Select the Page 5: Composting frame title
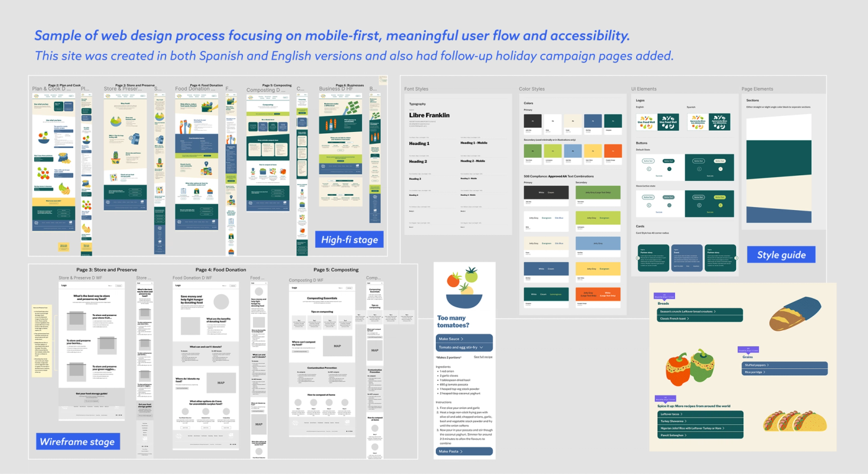 tap(335, 269)
